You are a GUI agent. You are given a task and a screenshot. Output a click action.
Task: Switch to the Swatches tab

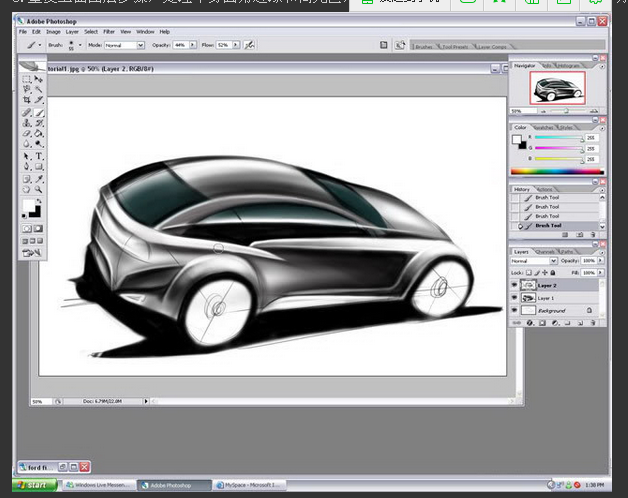click(x=544, y=127)
